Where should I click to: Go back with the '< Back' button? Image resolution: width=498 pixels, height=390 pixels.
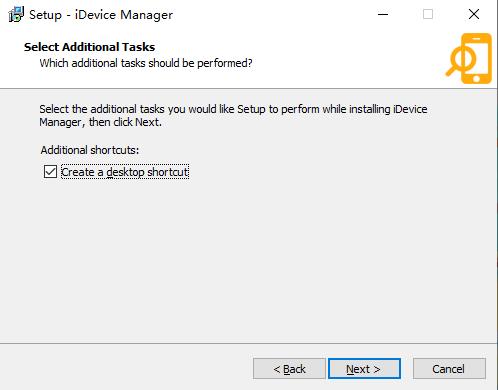point(289,369)
